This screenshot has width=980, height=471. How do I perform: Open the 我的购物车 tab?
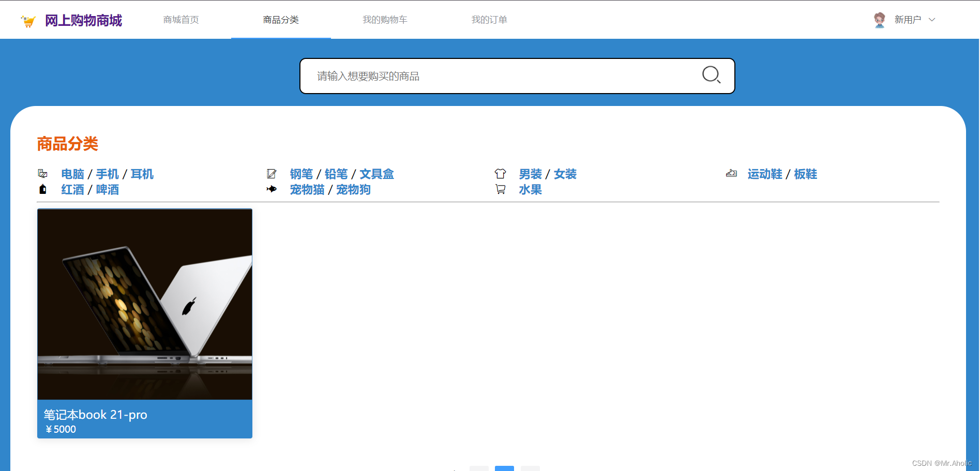[x=385, y=19]
